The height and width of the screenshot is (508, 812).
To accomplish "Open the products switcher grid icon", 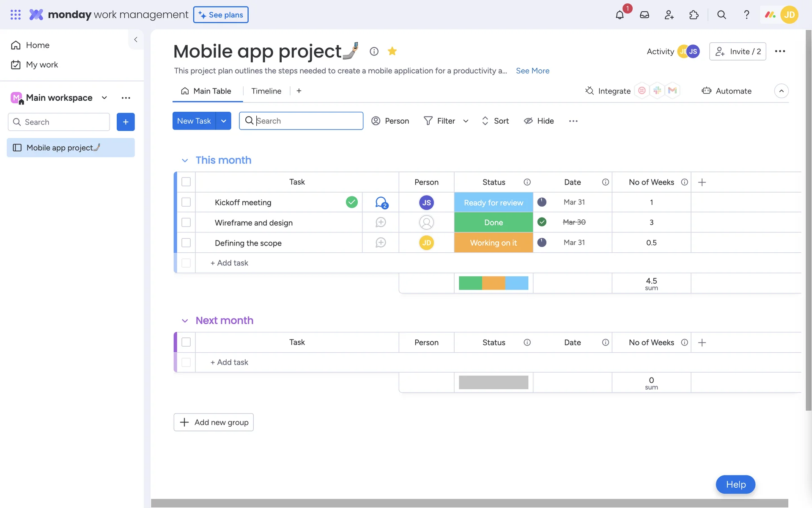I will [x=16, y=15].
